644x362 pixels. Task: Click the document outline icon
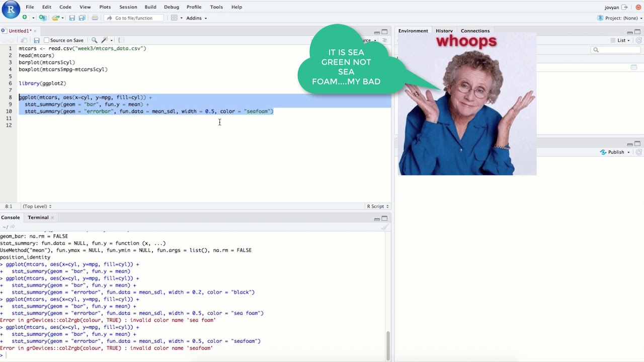[385, 40]
